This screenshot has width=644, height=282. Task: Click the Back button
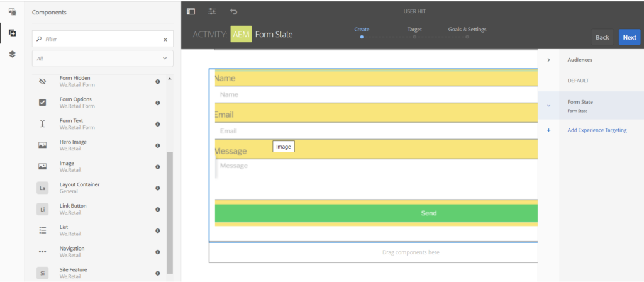602,37
